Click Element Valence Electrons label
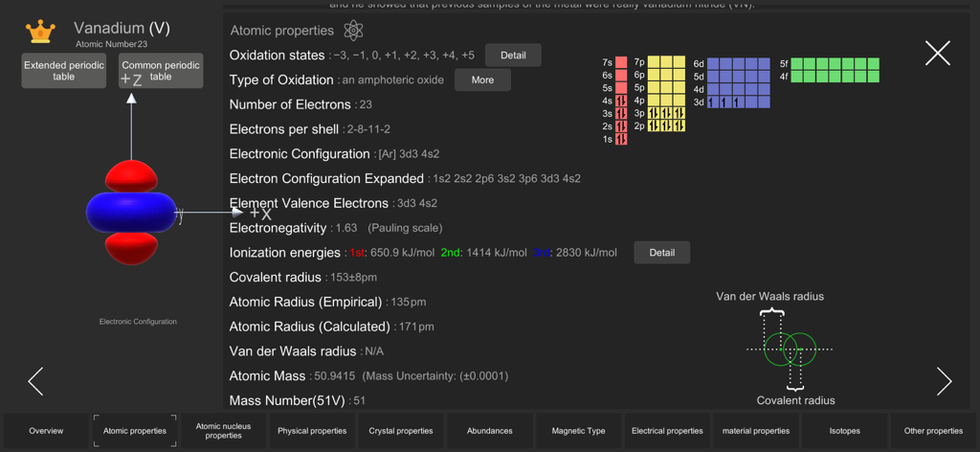Screen dimensions: 980x452 pos(309,203)
